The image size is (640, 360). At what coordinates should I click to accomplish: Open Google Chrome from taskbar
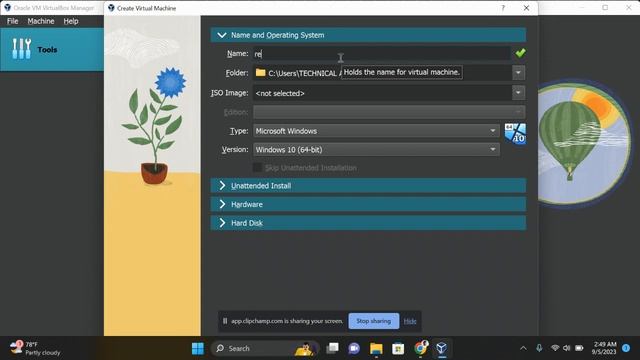(x=420, y=348)
